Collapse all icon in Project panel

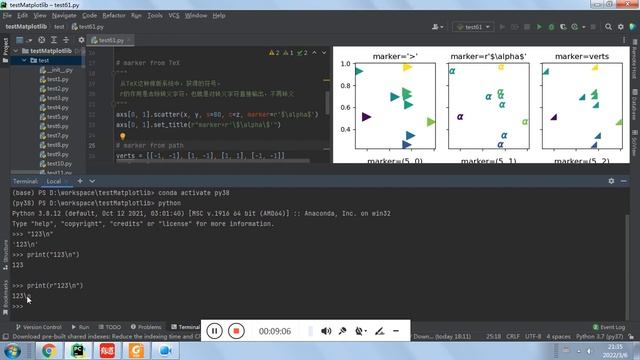pos(66,40)
